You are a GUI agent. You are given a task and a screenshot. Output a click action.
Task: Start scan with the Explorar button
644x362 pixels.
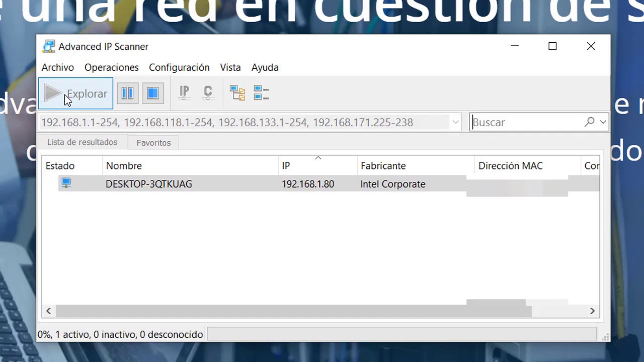coord(75,94)
